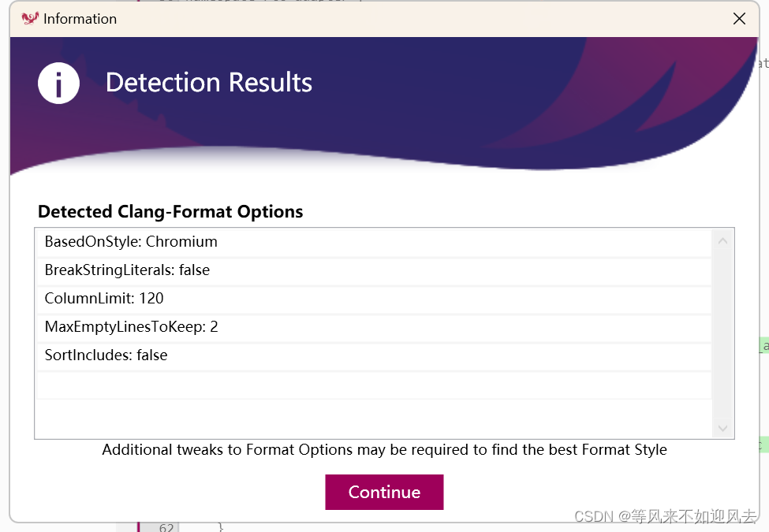Select the BasedOnStyle Chromium entry
Screen dimensions: 769x532
click(x=130, y=241)
